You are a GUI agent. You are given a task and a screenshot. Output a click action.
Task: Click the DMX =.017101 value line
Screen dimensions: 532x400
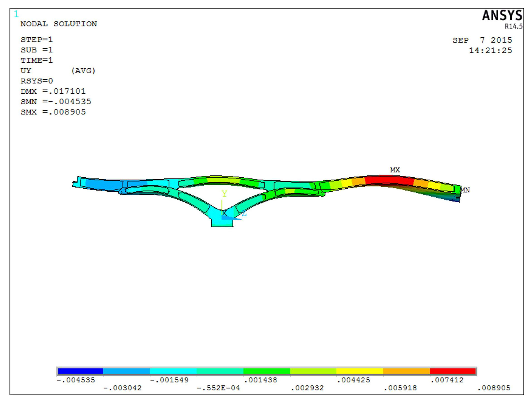[x=53, y=91]
